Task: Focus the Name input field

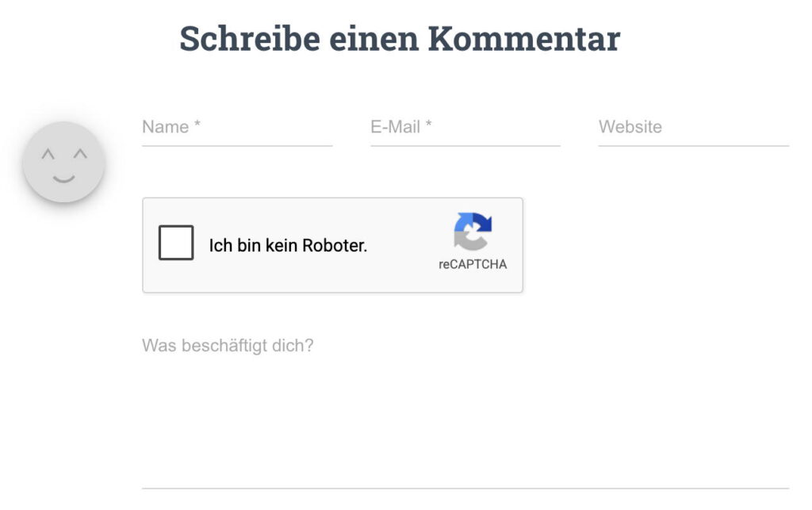Action: click(236, 127)
